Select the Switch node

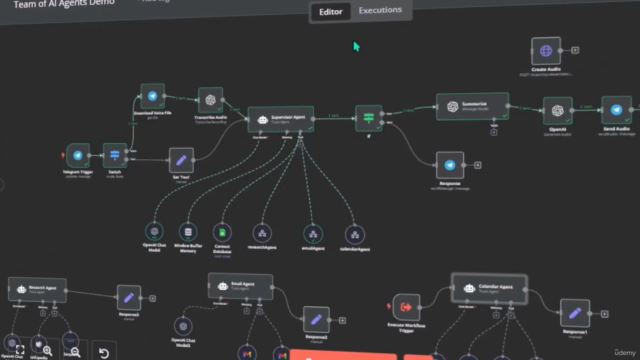click(115, 155)
